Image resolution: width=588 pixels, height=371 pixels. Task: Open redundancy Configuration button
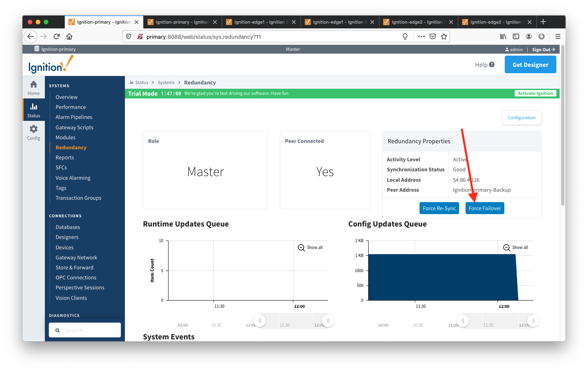522,118
